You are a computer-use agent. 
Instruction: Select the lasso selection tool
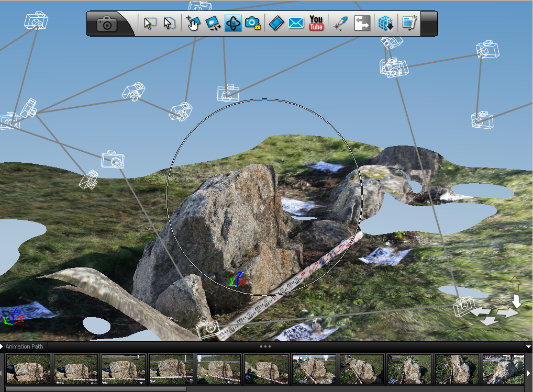coord(169,24)
